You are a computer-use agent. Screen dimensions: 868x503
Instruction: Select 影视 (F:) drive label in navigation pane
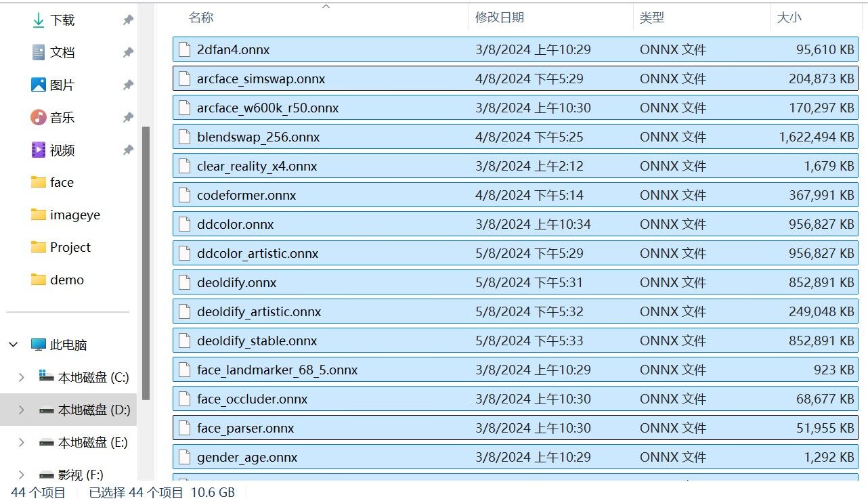point(81,475)
